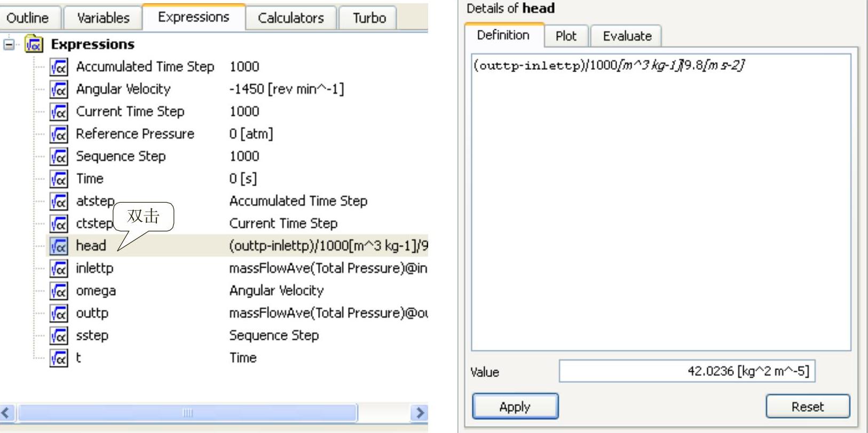Select the sstep expression row
This screenshot has width=868, height=433.
(x=238, y=335)
